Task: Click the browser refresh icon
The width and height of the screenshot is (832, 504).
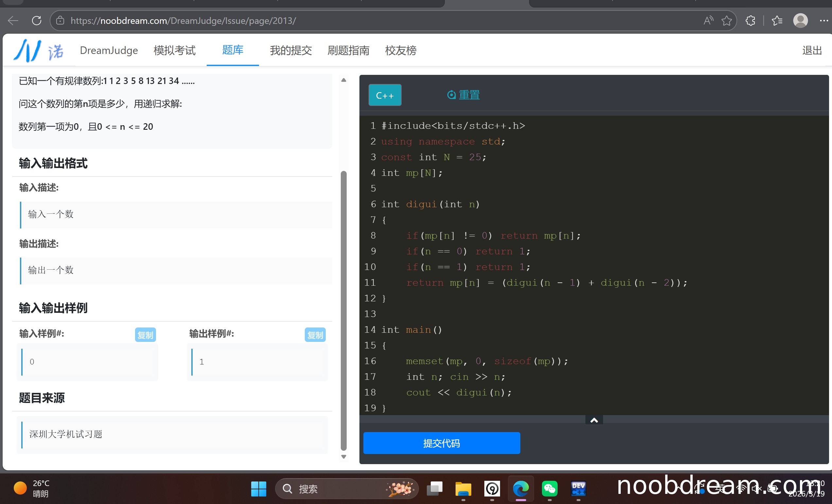Action: point(37,21)
